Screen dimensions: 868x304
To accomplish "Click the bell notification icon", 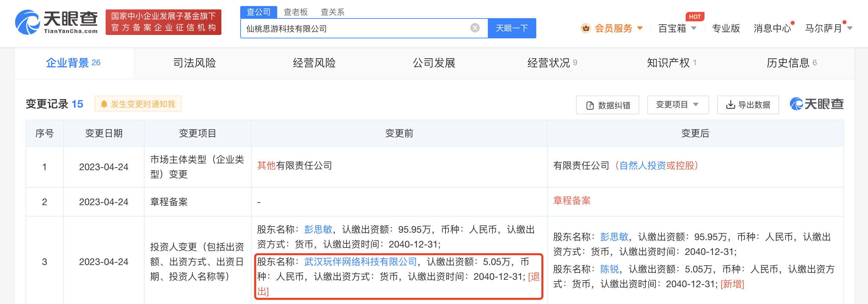I will coord(104,104).
